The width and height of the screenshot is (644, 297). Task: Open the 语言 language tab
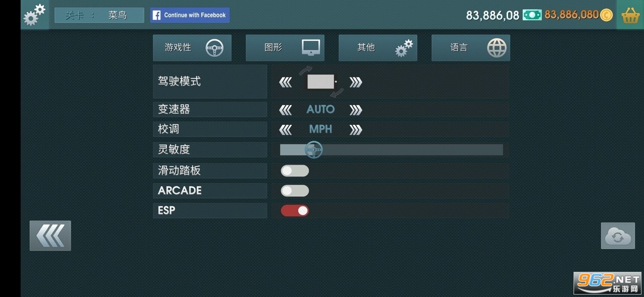tap(470, 48)
